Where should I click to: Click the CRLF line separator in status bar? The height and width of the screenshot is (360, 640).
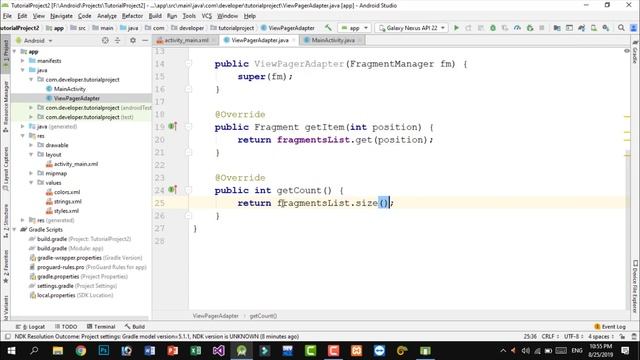pyautogui.click(x=550, y=337)
